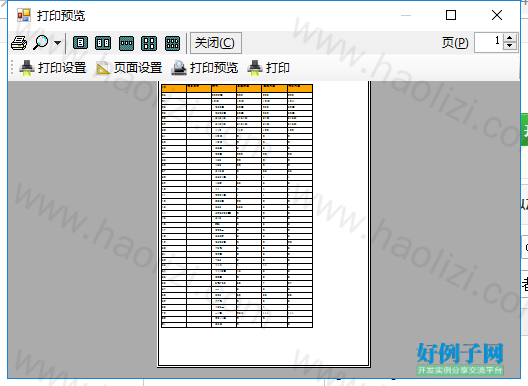Screen dimensions: 528x386
Task: Show four pages layout
Action: [149, 43]
